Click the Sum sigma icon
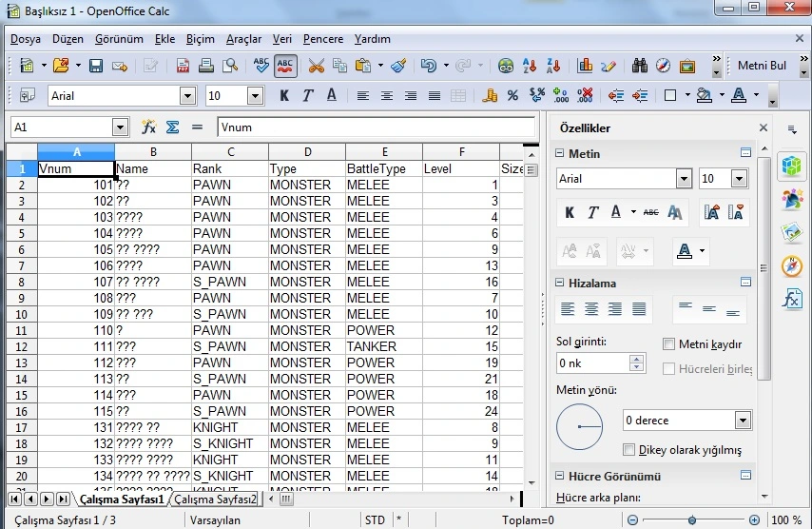 pos(172,127)
